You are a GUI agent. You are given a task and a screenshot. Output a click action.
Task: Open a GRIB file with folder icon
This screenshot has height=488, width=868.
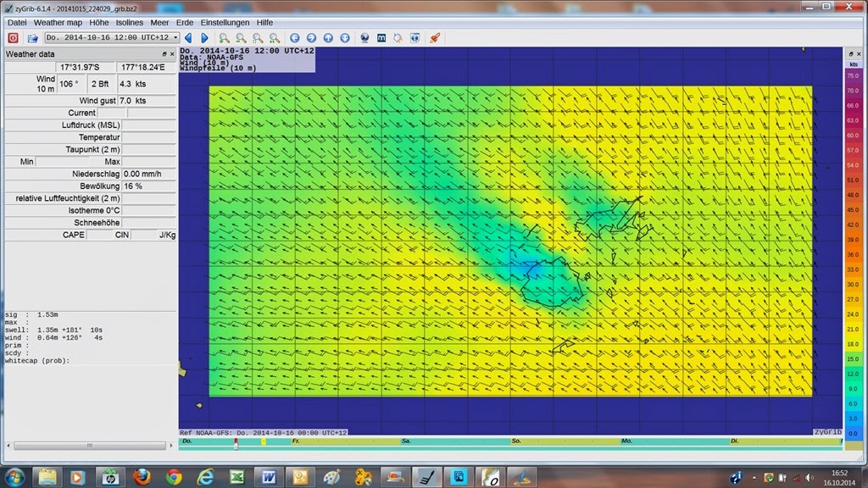tap(33, 37)
